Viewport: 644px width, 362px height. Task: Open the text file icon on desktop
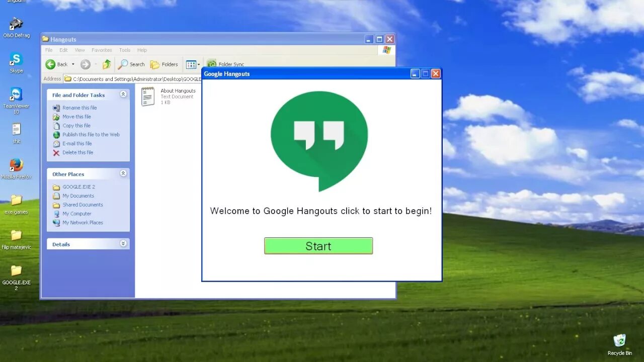point(16,133)
